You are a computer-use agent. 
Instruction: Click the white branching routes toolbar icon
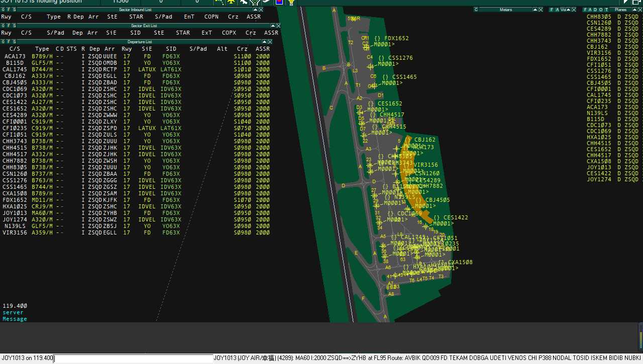tap(255, 2)
